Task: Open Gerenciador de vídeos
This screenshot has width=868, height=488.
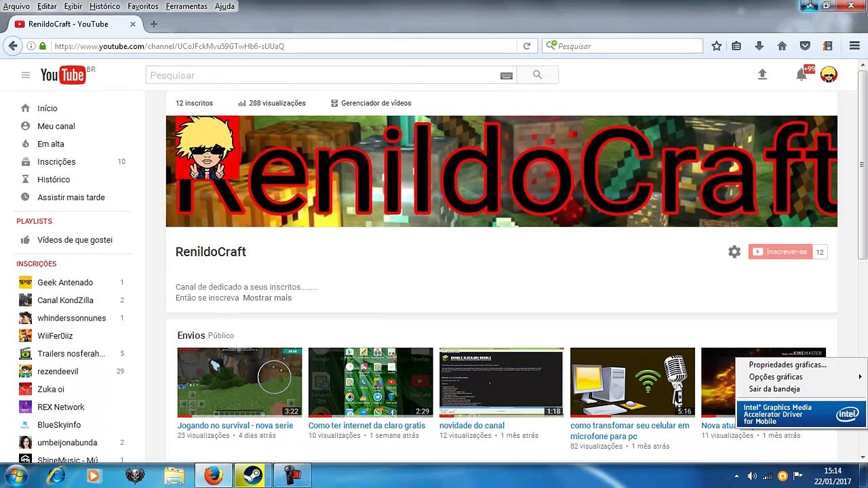Action: 371,103
